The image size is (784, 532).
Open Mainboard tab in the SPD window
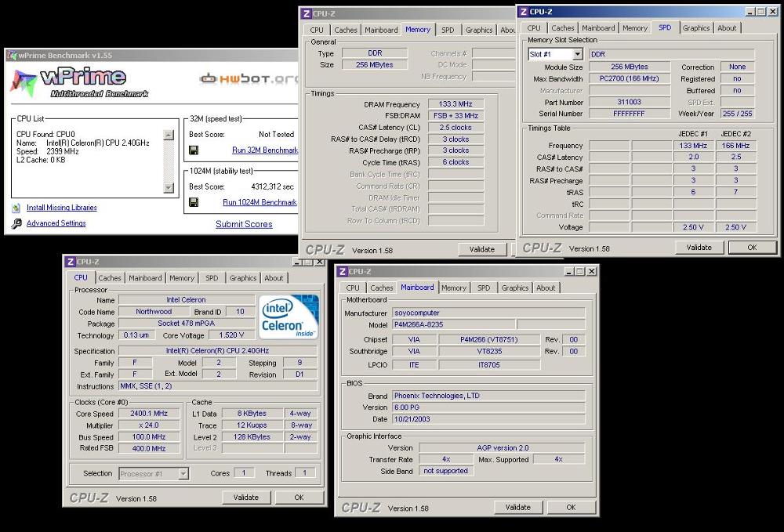click(x=598, y=28)
